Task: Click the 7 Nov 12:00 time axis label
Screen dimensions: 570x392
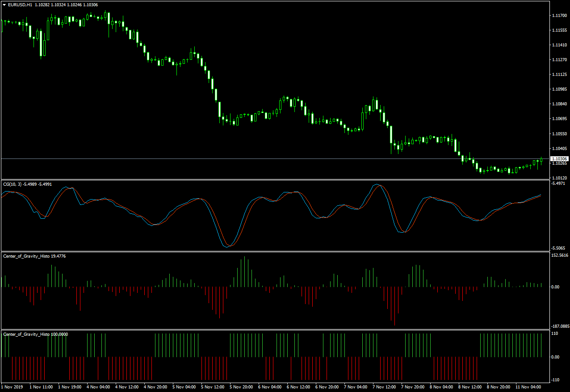Action: pyautogui.click(x=384, y=387)
